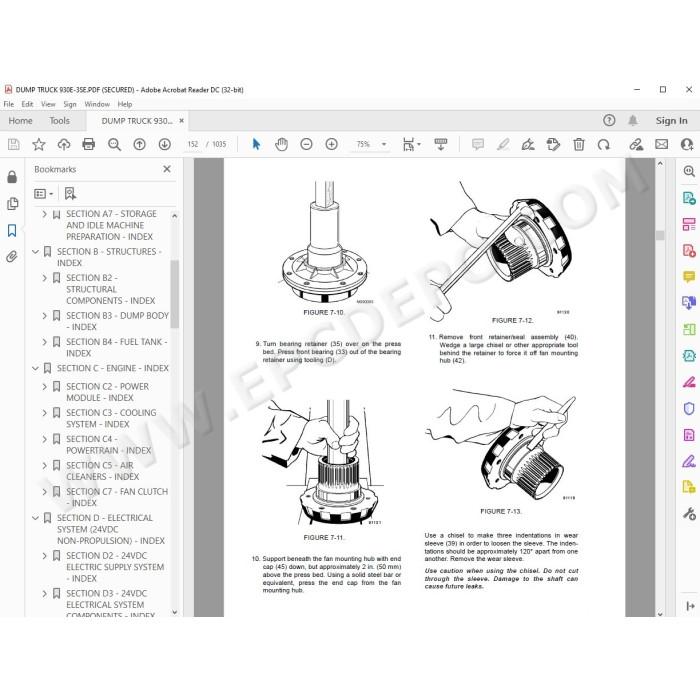This screenshot has width=700, height=700.
Task: Click the page number input field
Action: pos(193,144)
